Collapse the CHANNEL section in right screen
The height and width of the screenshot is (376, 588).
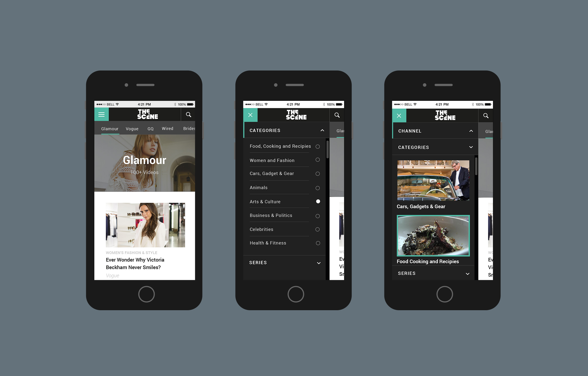pos(470,131)
